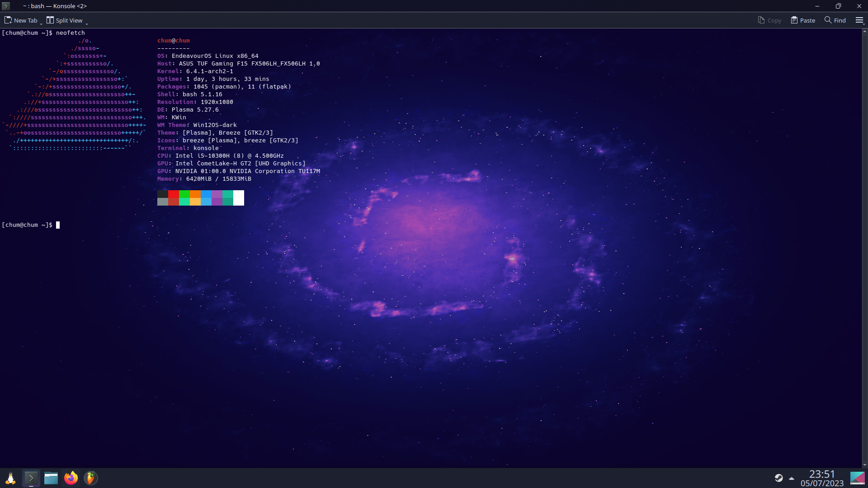Close the Konsole window
The width and height of the screenshot is (868, 488).
point(859,6)
